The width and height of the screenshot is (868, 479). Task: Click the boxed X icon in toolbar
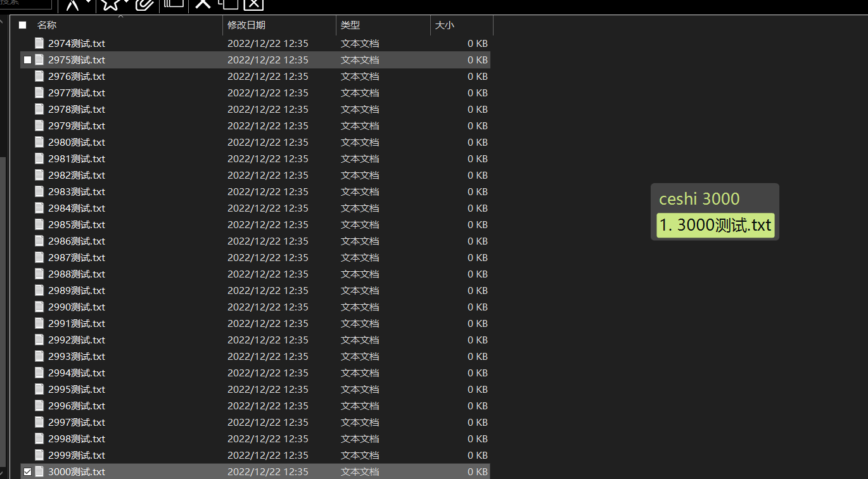(x=253, y=4)
